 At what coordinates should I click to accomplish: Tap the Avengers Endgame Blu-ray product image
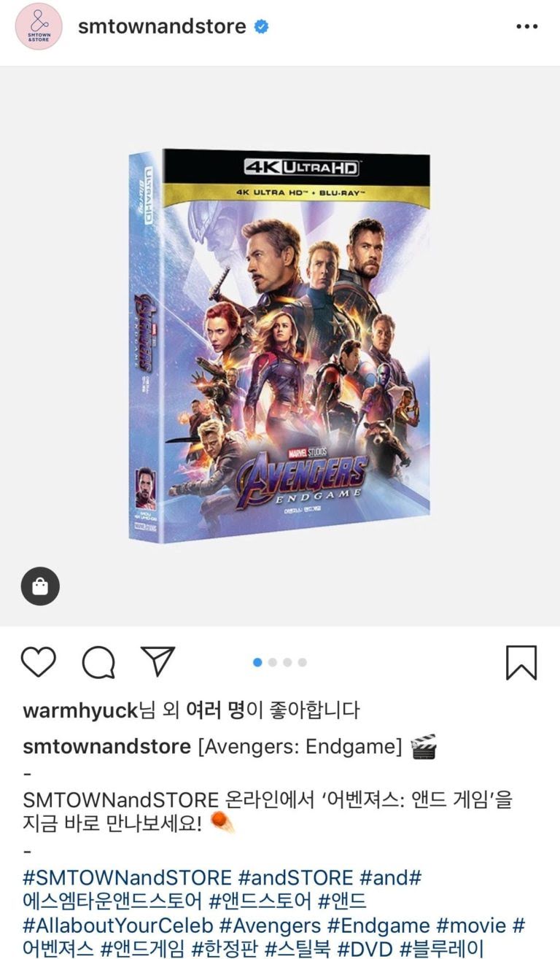point(280,345)
